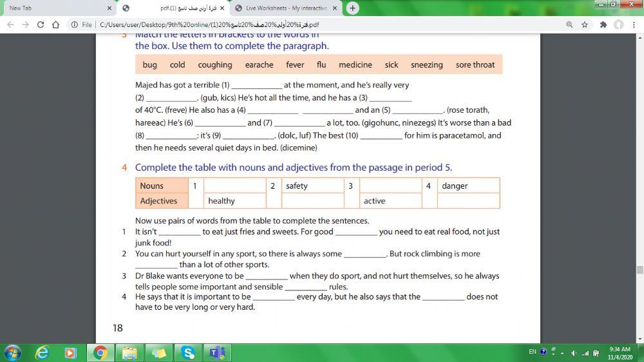Open Microsoft Teams from taskbar

coord(217,352)
